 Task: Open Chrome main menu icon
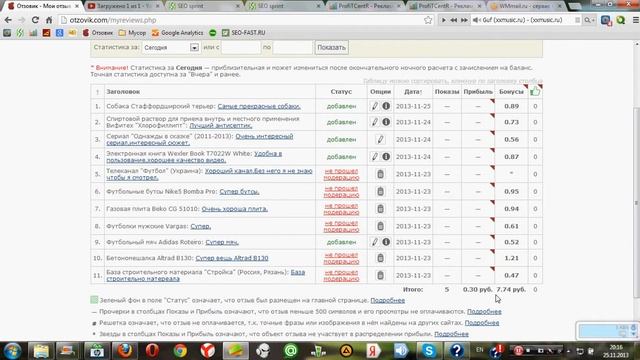(x=635, y=20)
